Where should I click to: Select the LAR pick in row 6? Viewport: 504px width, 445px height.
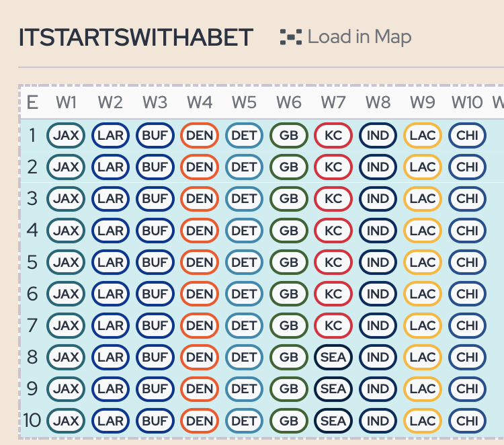(x=110, y=294)
